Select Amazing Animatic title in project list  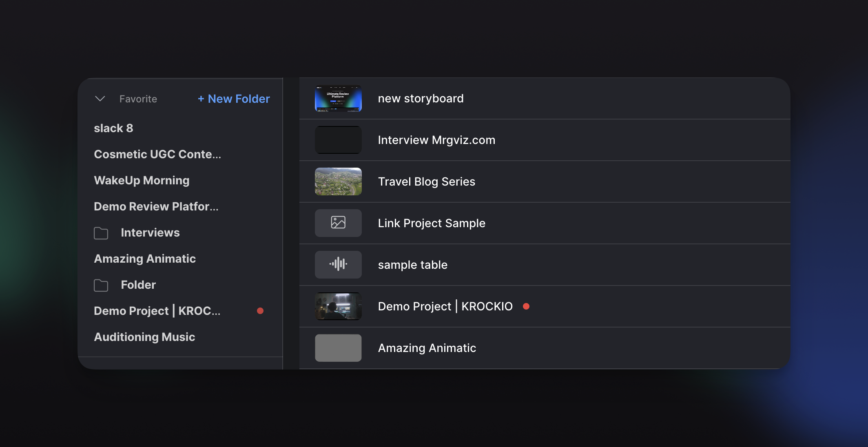coord(427,348)
